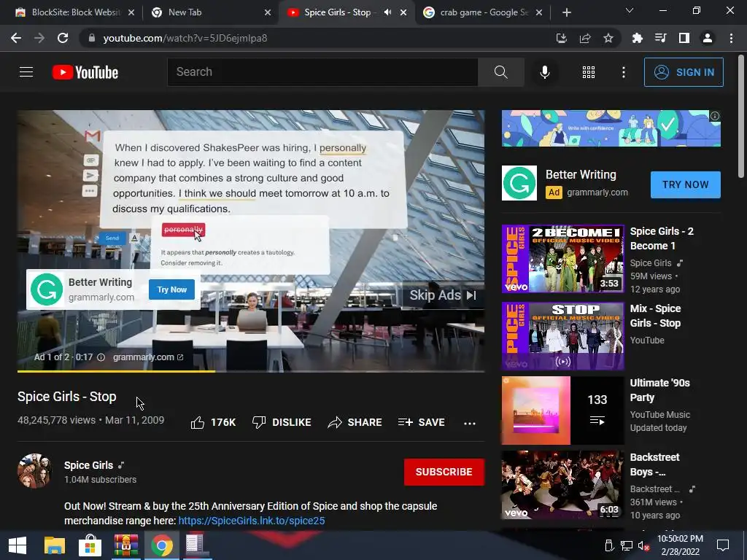The height and width of the screenshot is (560, 747).
Task: Play Spice Girls - 2 Become 1 thumbnail
Action: 562,259
